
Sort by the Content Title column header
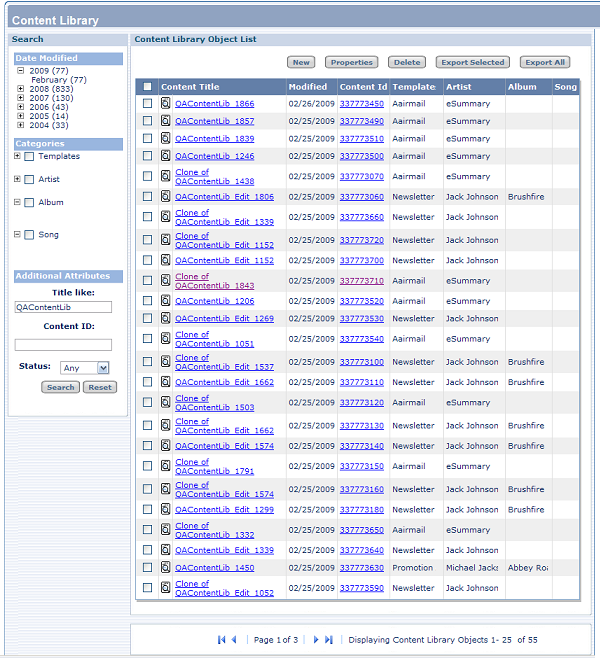[190, 87]
